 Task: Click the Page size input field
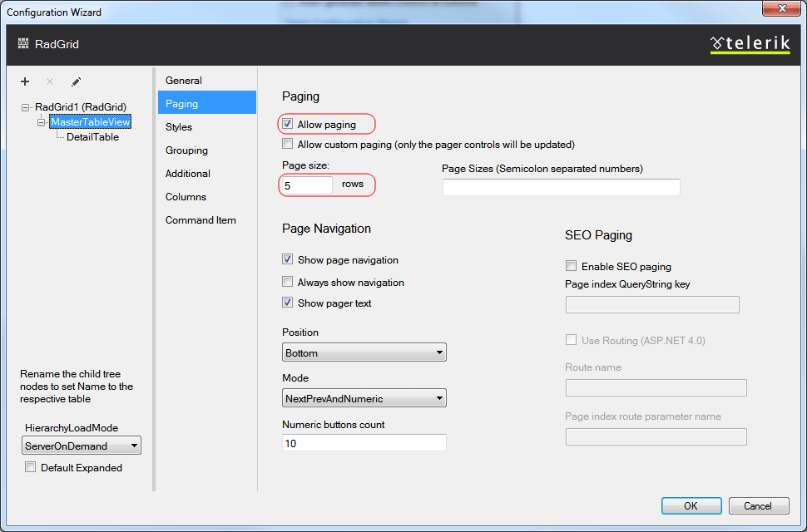[x=307, y=185]
